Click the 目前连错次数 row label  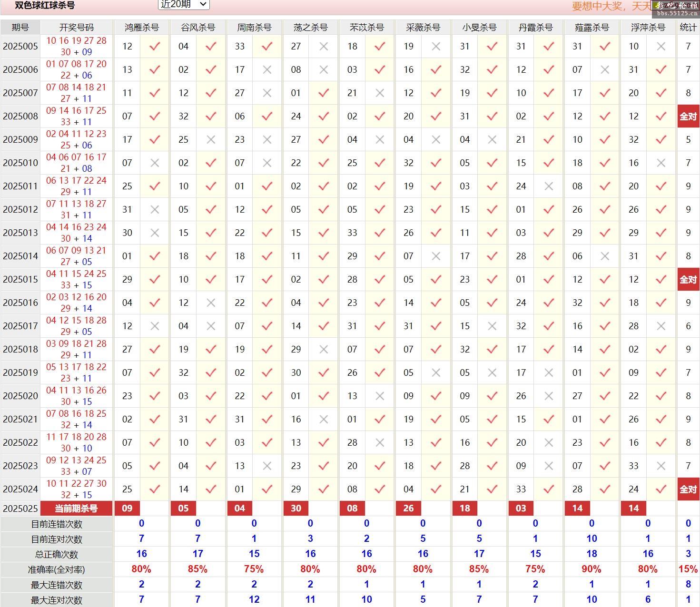click(x=57, y=524)
